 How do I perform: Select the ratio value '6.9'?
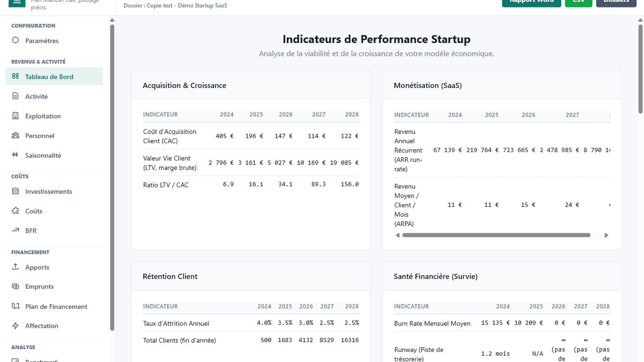click(x=228, y=184)
